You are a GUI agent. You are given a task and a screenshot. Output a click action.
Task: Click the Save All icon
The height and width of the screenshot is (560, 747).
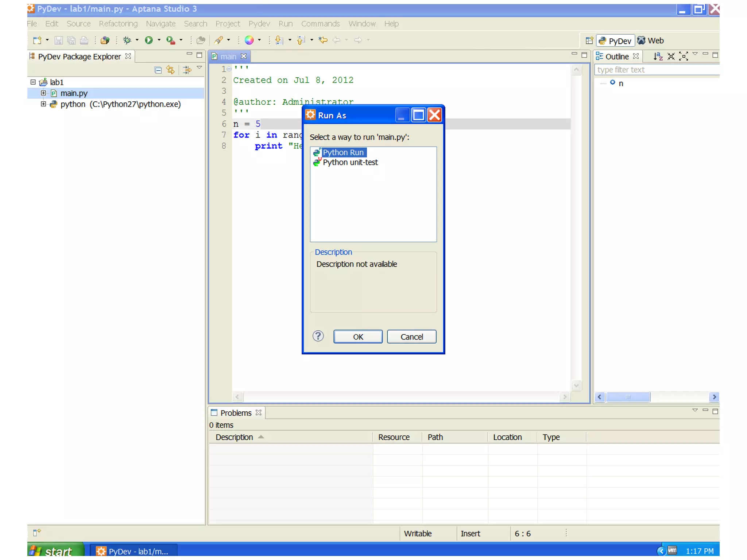(x=71, y=40)
